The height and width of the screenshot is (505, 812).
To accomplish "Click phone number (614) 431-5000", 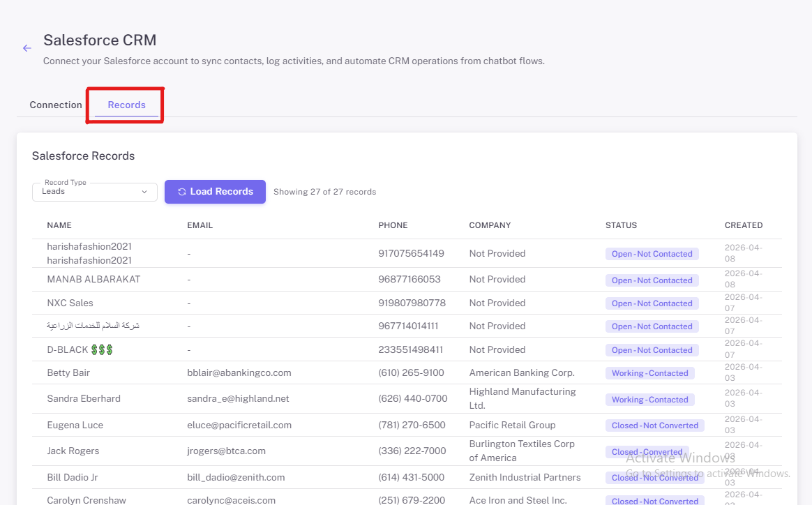I will click(411, 478).
